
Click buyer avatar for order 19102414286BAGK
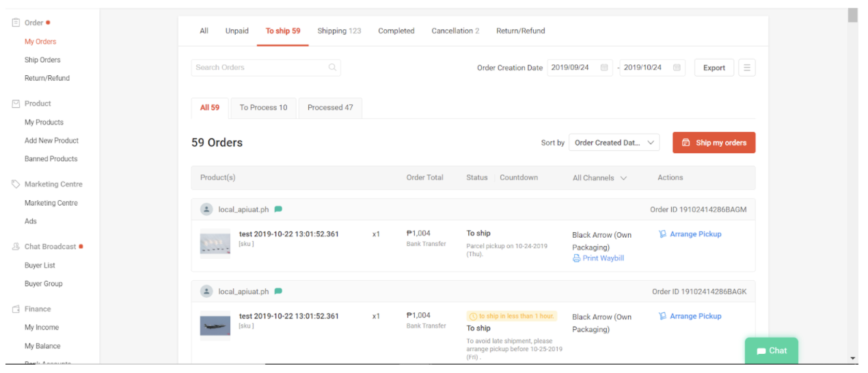point(206,291)
